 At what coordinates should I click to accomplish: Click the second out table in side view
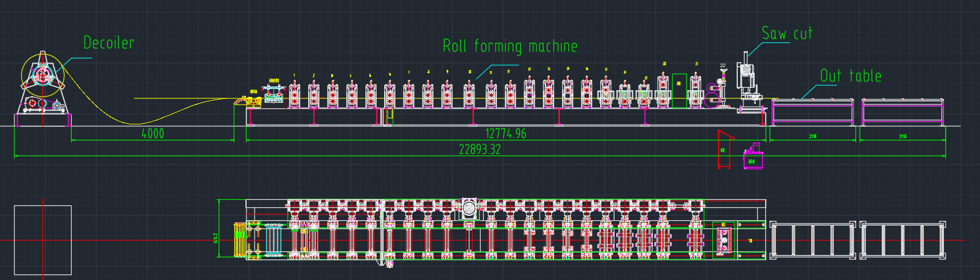tap(902, 111)
